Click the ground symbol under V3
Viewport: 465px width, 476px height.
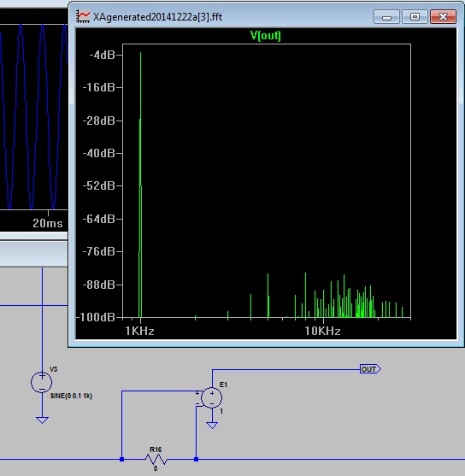point(42,420)
